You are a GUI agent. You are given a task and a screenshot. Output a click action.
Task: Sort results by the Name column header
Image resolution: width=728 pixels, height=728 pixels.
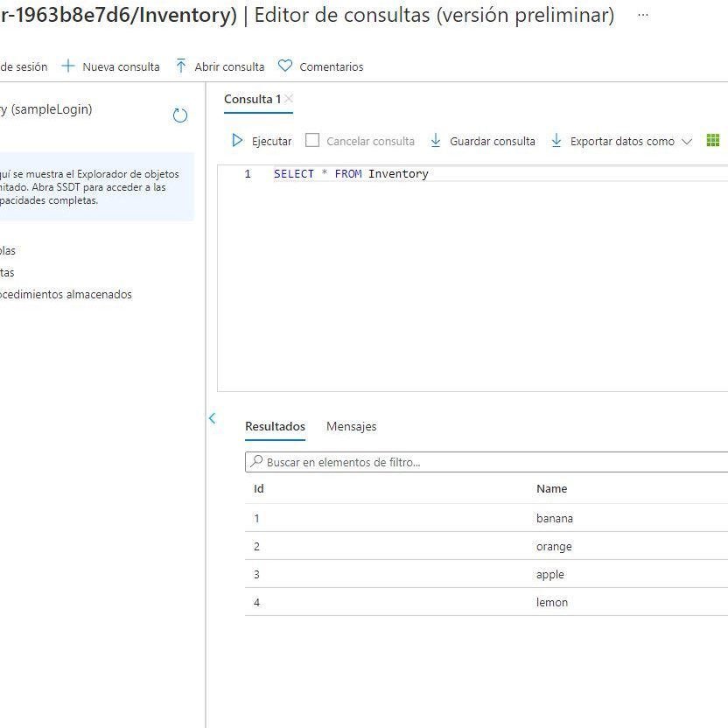pos(551,489)
